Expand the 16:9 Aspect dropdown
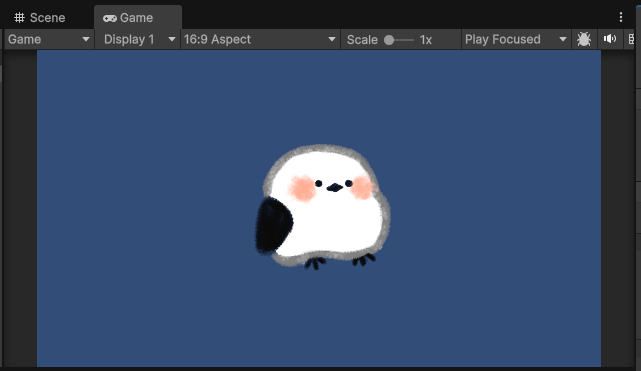The width and height of the screenshot is (641, 371). coord(260,39)
